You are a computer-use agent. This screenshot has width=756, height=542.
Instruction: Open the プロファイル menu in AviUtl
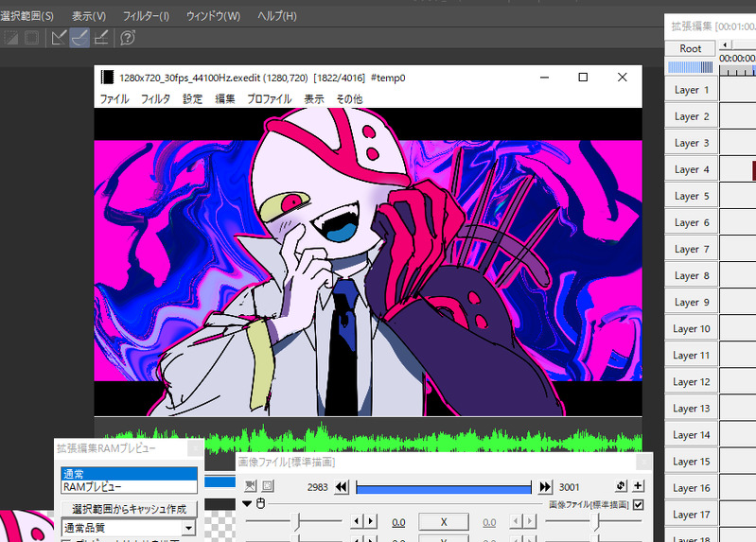coord(270,99)
